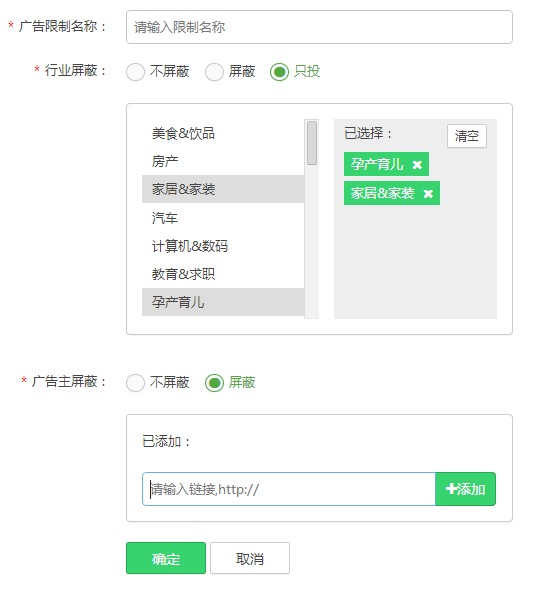Click the highlighted 孕产育儿 list item

[223, 302]
